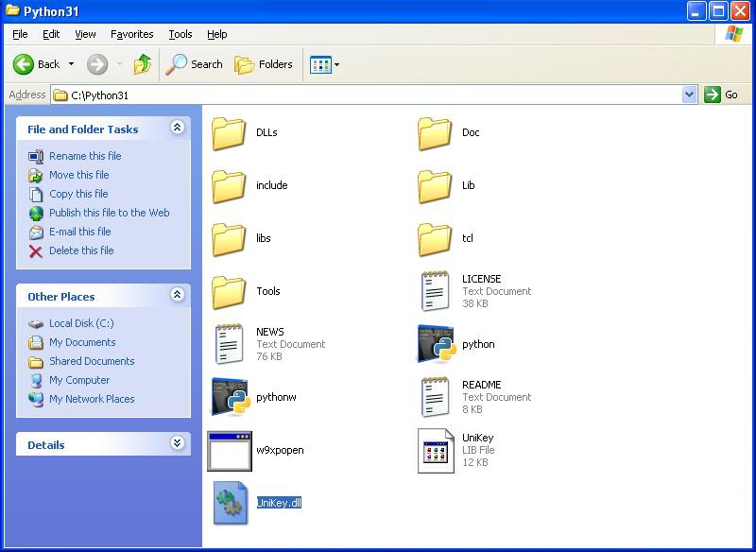The width and height of the screenshot is (756, 552).
Task: Collapse the Other Places panel
Action: [178, 295]
